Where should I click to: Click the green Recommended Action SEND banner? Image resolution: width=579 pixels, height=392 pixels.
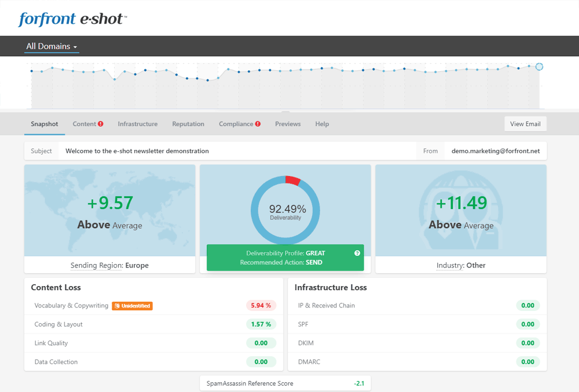click(x=285, y=258)
